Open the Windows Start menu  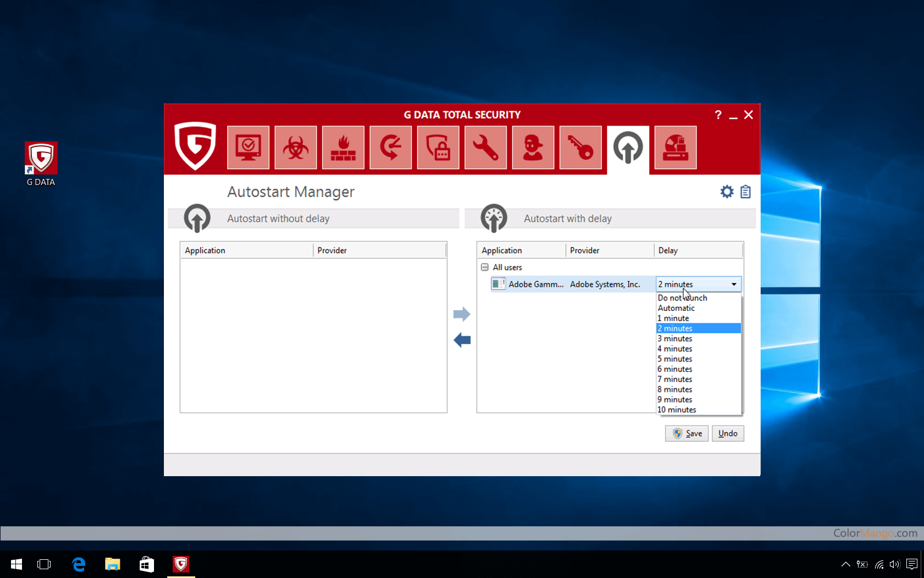point(16,564)
